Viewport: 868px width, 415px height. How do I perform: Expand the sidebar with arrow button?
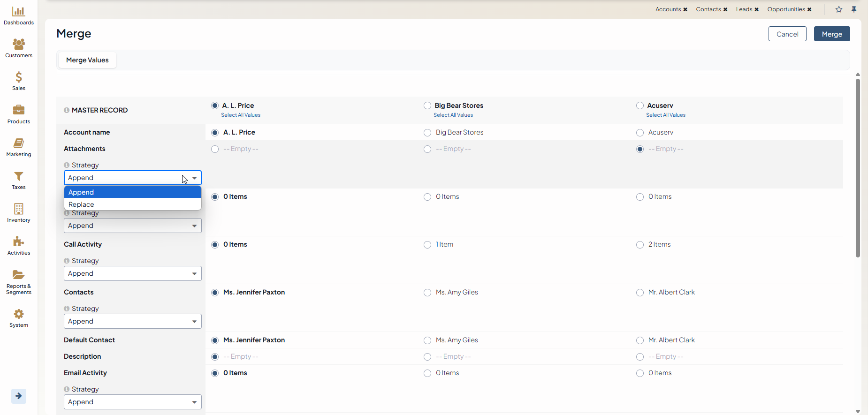(x=19, y=396)
